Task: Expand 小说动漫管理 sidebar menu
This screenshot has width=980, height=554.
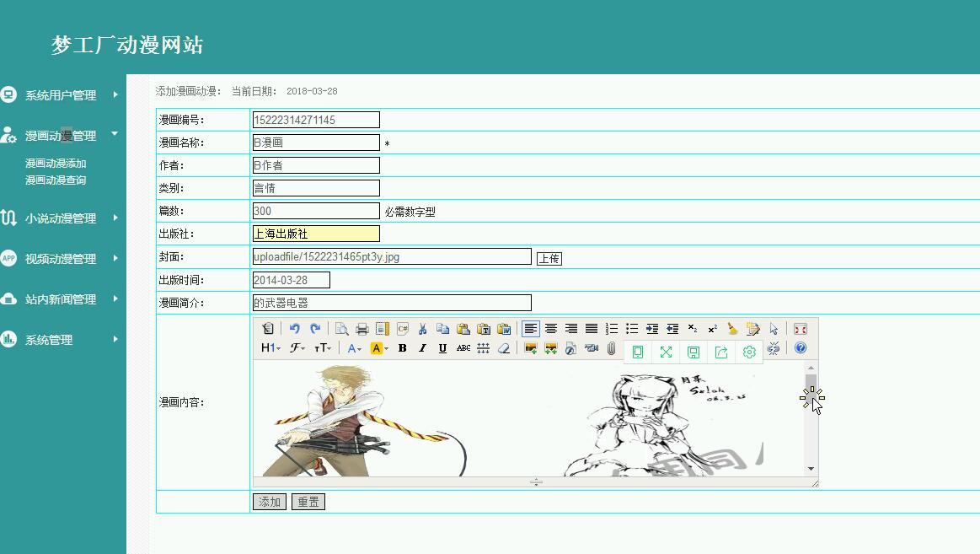Action: pos(60,218)
